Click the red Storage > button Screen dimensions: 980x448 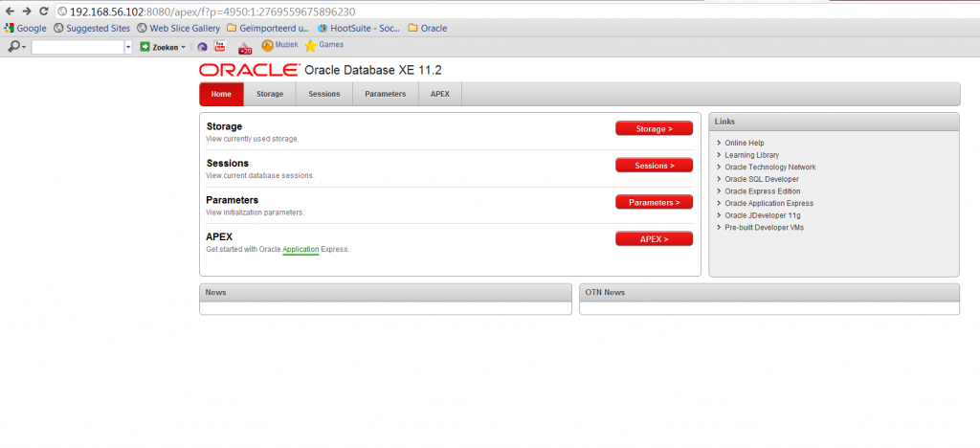point(654,128)
